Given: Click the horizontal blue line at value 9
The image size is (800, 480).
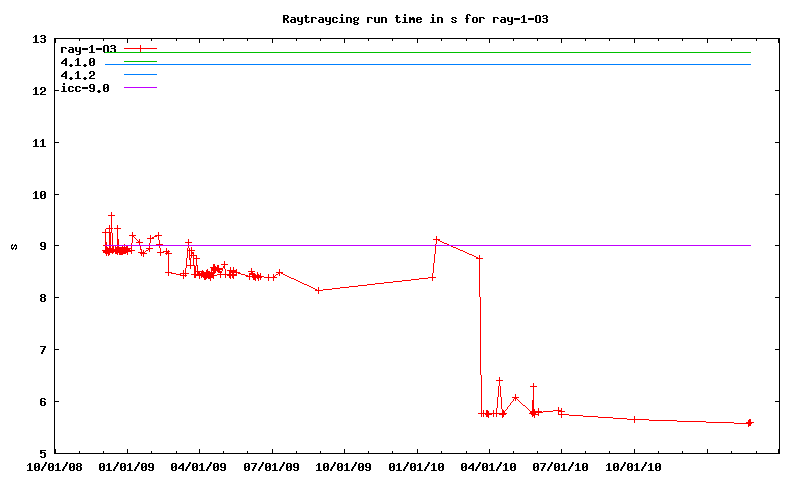Looking at the screenshot, I should [x=600, y=245].
